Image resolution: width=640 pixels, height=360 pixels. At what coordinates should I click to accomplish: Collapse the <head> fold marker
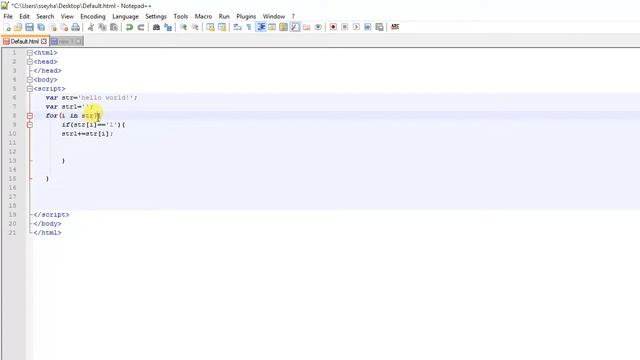tap(30, 62)
